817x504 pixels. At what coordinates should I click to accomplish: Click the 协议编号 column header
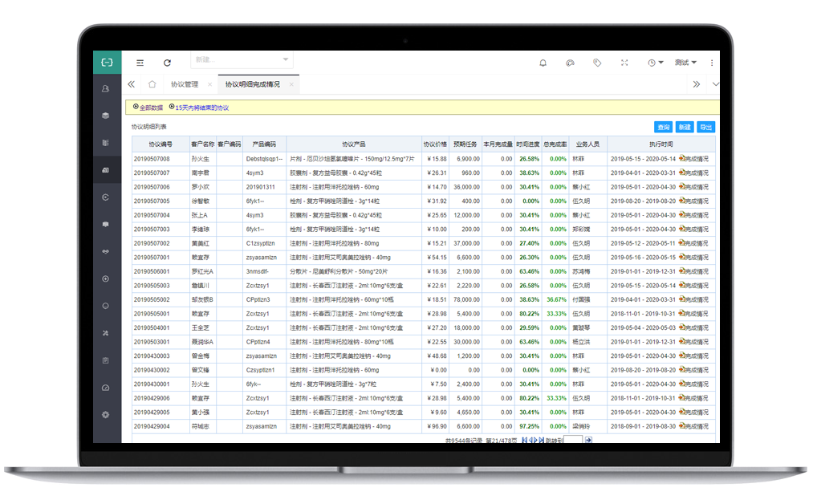point(161,144)
